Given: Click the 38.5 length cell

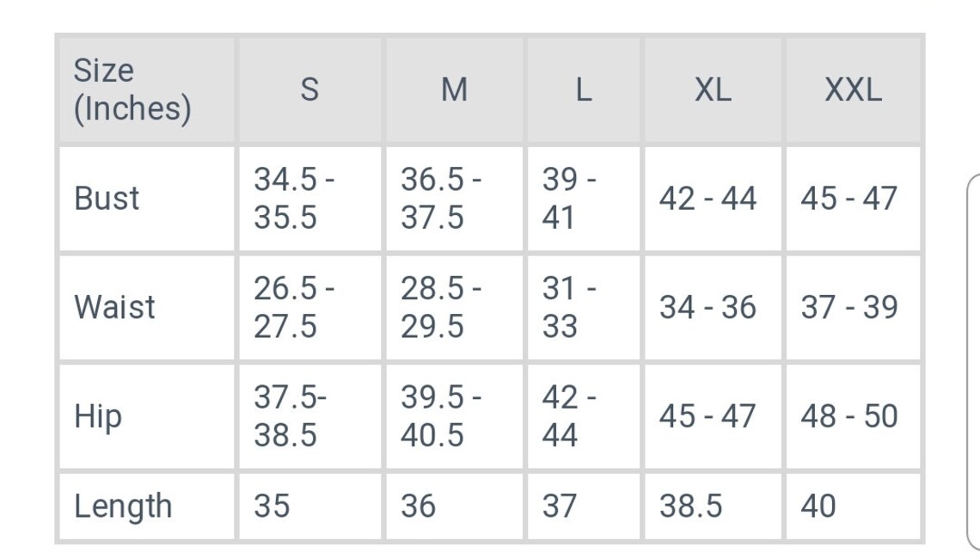Looking at the screenshot, I should pyautogui.click(x=714, y=506).
